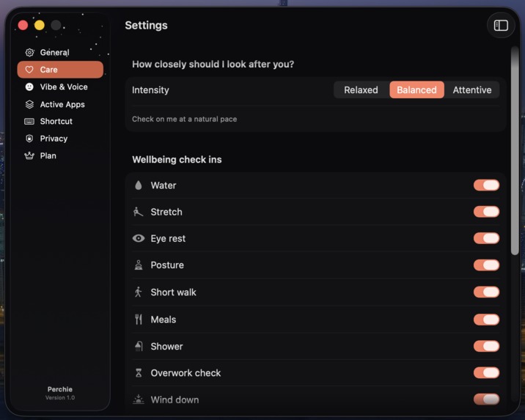Click the General gear icon in sidebar
The height and width of the screenshot is (420, 525).
(29, 52)
